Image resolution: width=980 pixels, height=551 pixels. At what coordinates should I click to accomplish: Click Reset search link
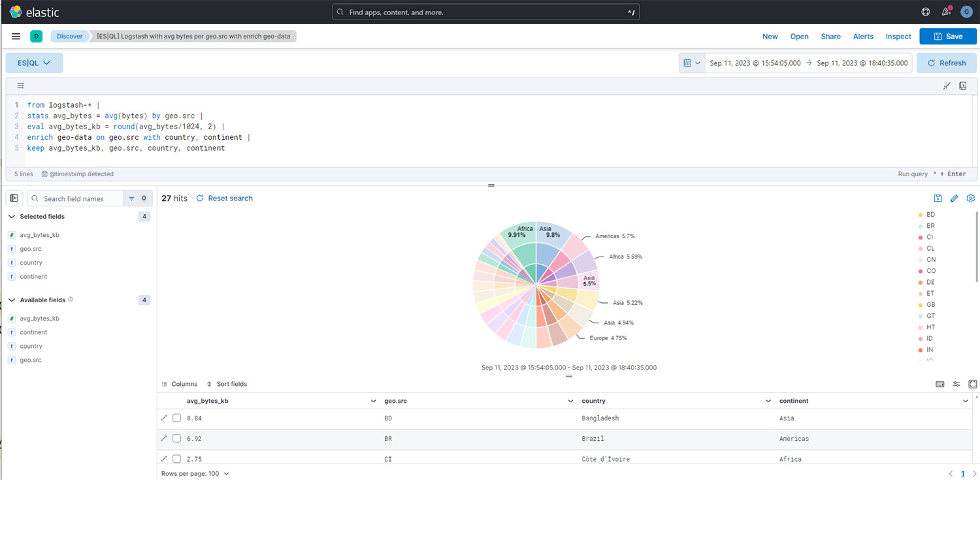pyautogui.click(x=230, y=198)
